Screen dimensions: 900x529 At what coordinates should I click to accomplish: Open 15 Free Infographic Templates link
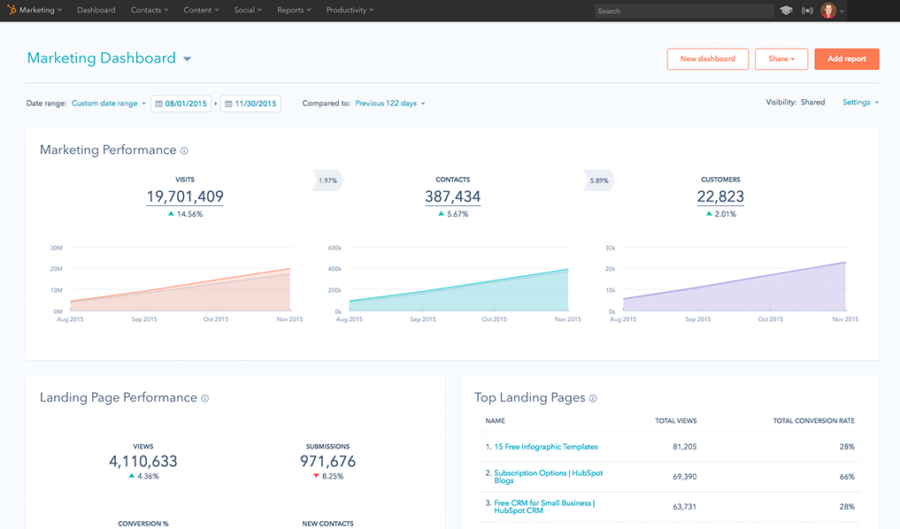coord(546,447)
